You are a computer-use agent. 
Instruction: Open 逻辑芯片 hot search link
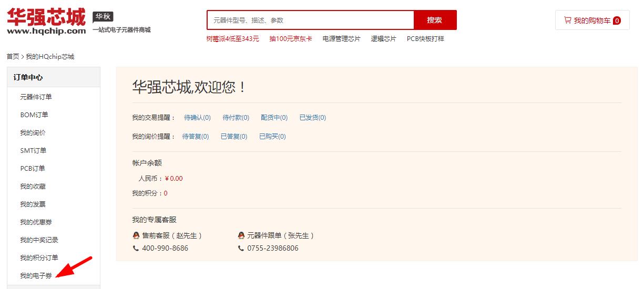pos(384,39)
